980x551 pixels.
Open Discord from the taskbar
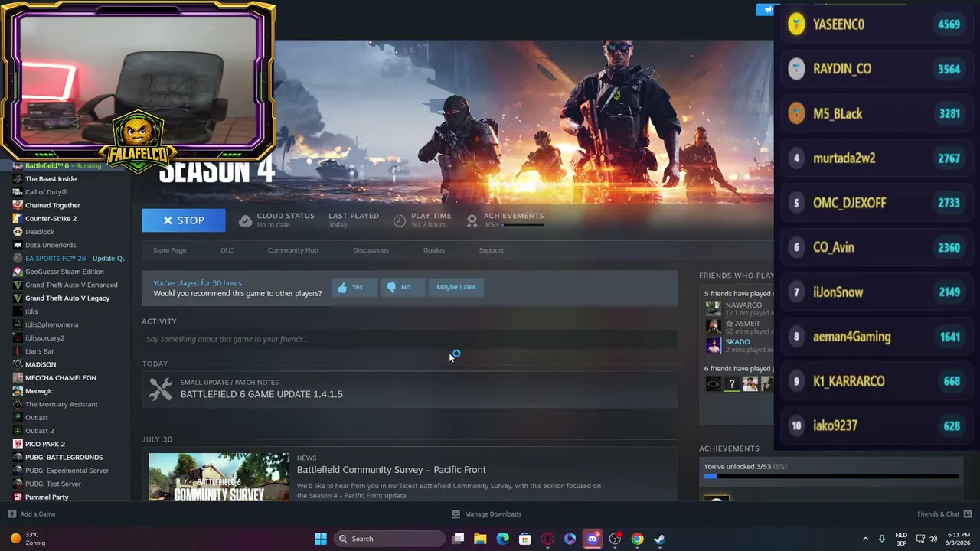coord(593,539)
